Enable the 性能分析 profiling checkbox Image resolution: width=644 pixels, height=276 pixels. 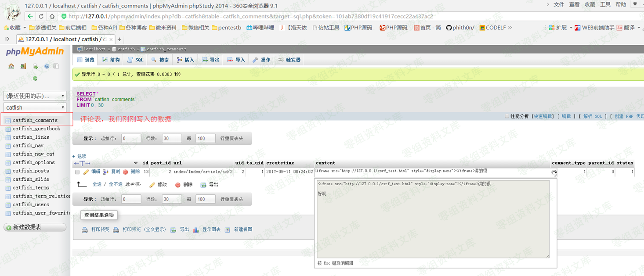pyautogui.click(x=507, y=116)
